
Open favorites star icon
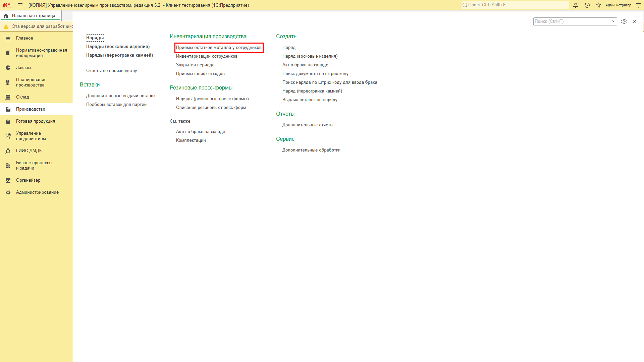click(598, 5)
